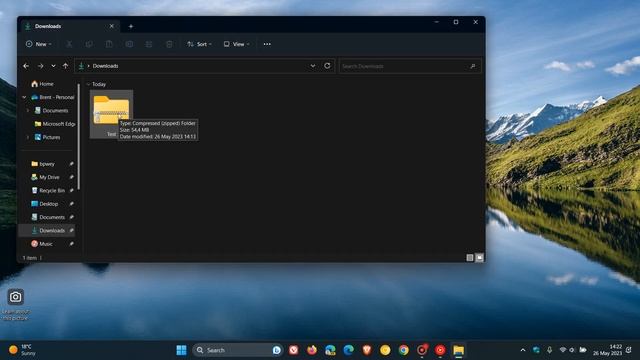The image size is (640, 360).
Task: Open Home in the navigation pane
Action: (x=42, y=84)
